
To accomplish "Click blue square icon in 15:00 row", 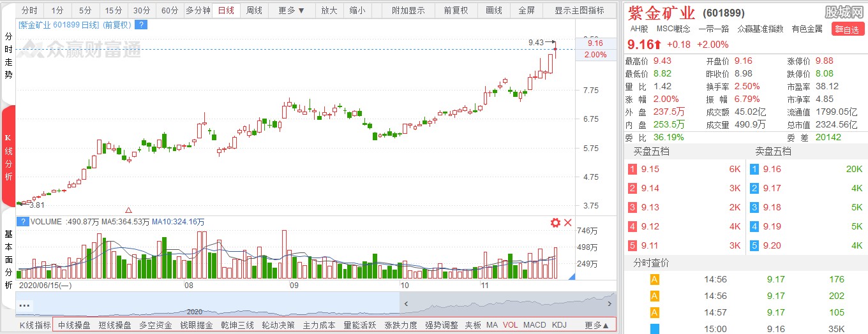I will [654, 329].
